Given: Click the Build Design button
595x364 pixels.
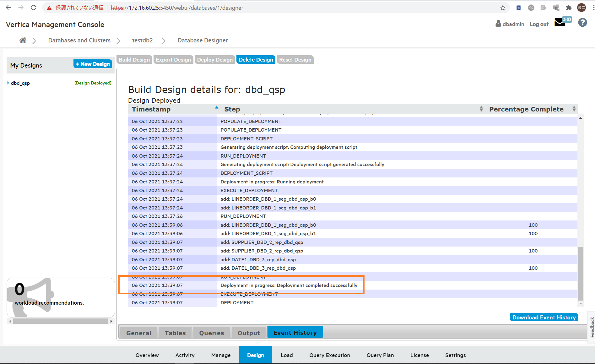Looking at the screenshot, I should [x=134, y=60].
